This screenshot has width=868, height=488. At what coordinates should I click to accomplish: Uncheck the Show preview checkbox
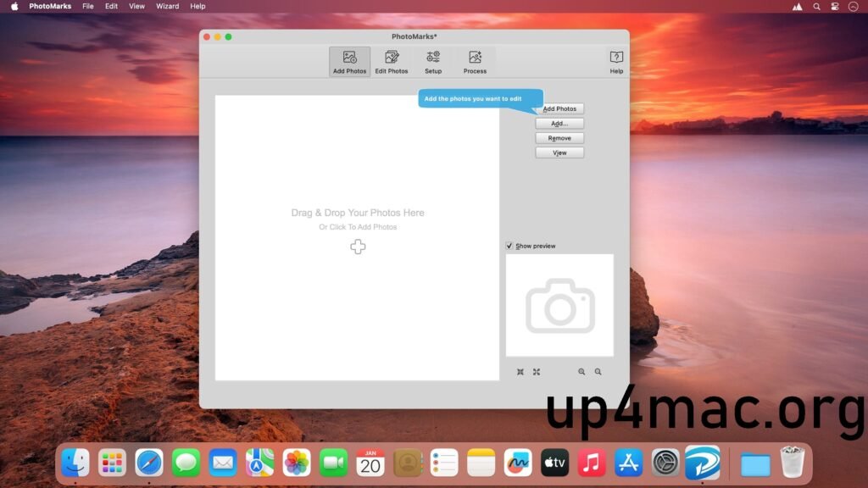[509, 246]
